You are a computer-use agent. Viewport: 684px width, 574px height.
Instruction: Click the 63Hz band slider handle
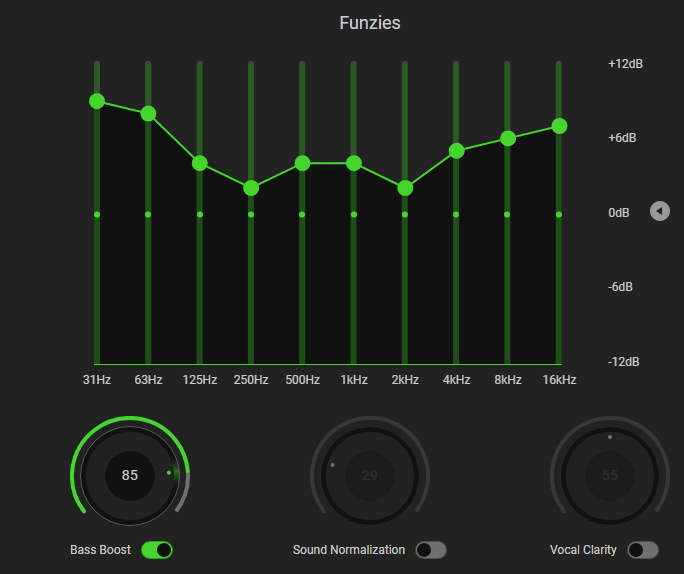pyautogui.click(x=148, y=113)
